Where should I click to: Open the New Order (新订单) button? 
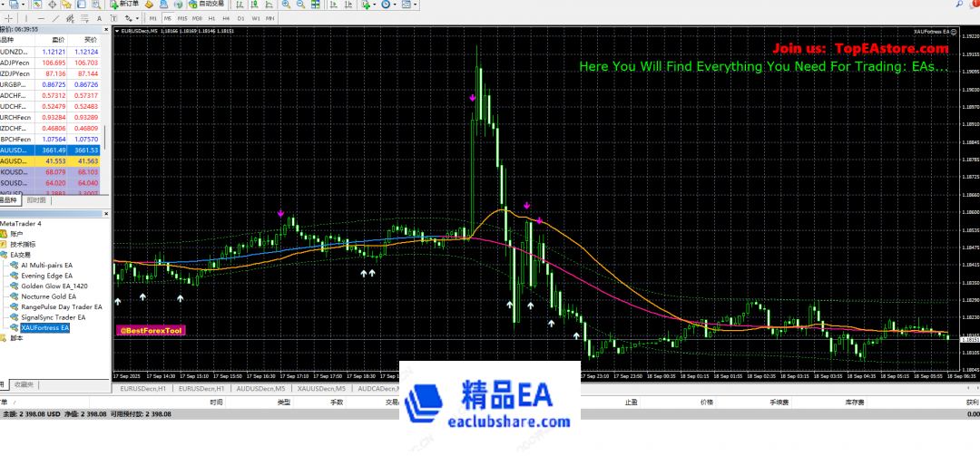coord(124,5)
